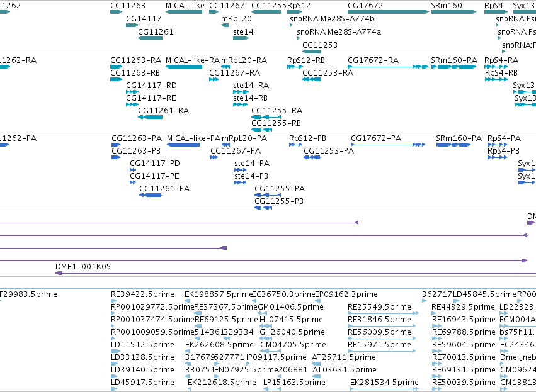Select the snoRNA:Me28S-A774b label
536x392 pixels.
point(332,18)
